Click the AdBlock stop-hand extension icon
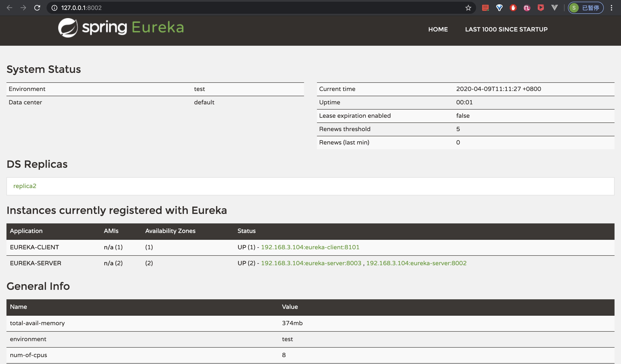This screenshot has height=364, width=621. [513, 8]
